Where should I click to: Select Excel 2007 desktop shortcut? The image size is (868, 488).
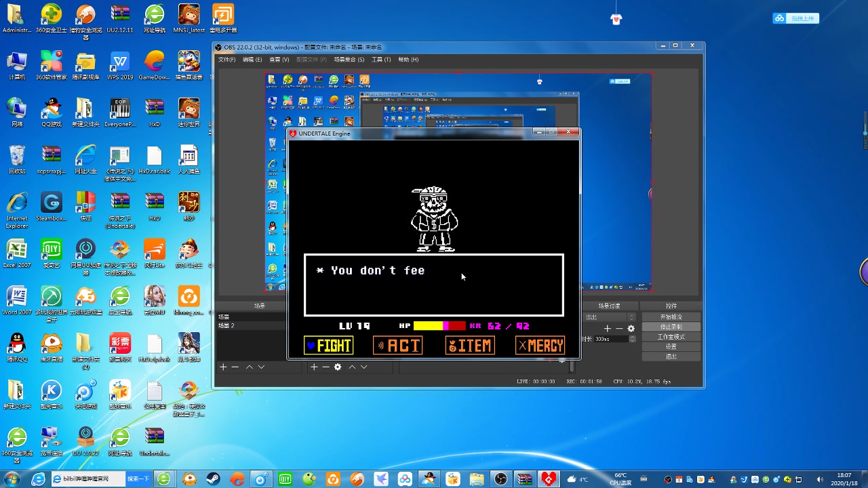17,253
